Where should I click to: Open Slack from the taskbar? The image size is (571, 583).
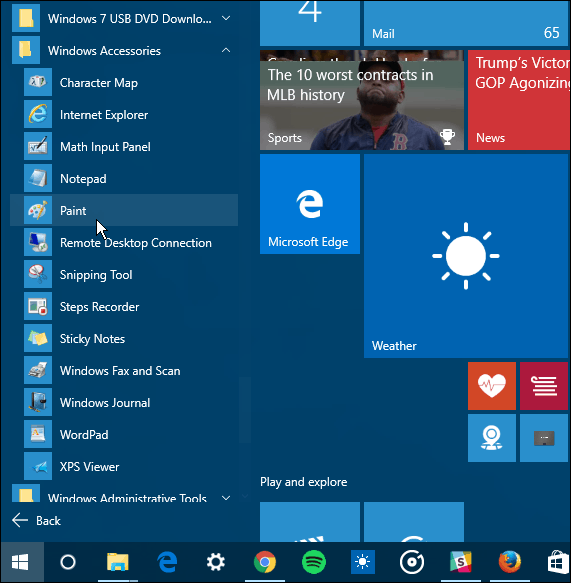coord(461,562)
